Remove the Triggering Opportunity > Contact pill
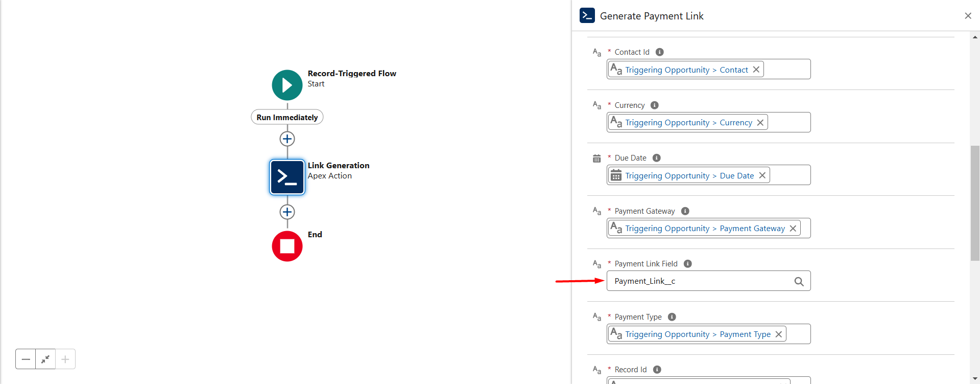Viewport: 980px width, 384px height. coord(756,70)
